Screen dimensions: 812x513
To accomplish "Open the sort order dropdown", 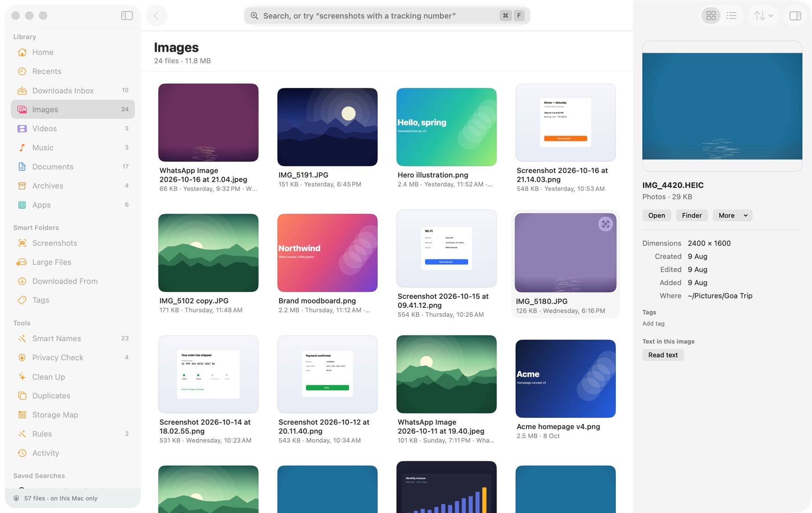I will (763, 16).
